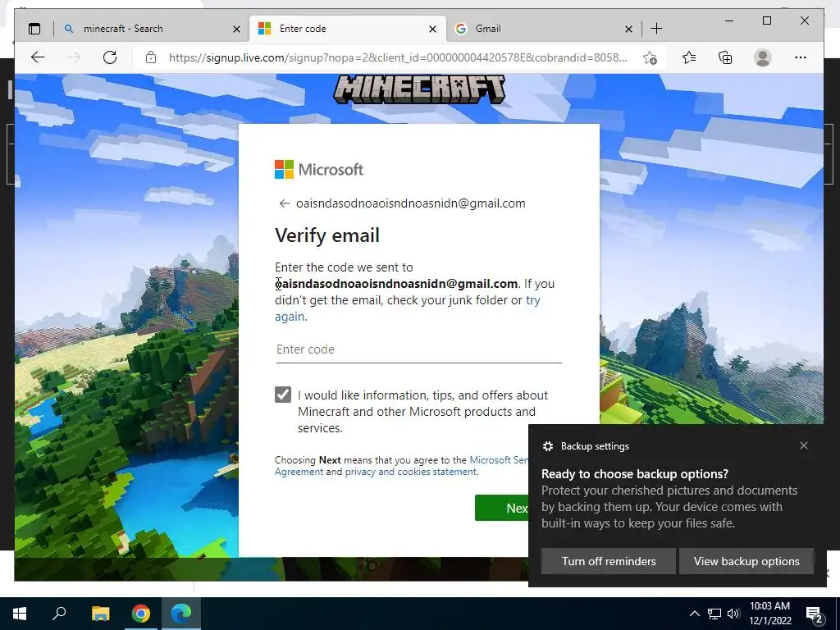Open the Backup settings gear icon
This screenshot has width=840, height=630.
pyautogui.click(x=547, y=446)
